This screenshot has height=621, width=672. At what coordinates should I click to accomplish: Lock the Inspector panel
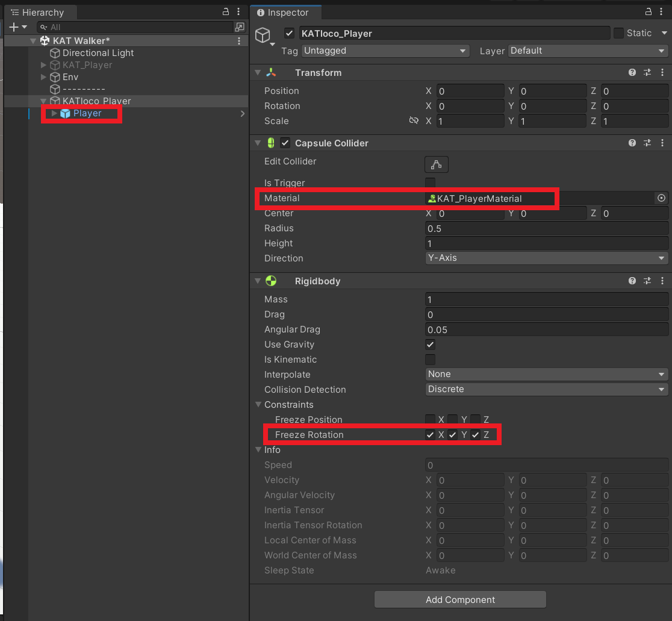tap(649, 12)
